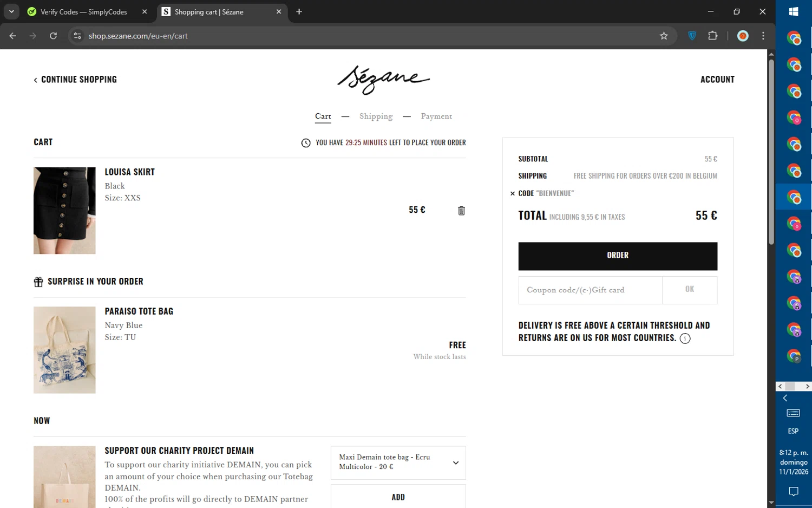Reload the page in the browser
The width and height of the screenshot is (812, 508).
pyautogui.click(x=53, y=36)
